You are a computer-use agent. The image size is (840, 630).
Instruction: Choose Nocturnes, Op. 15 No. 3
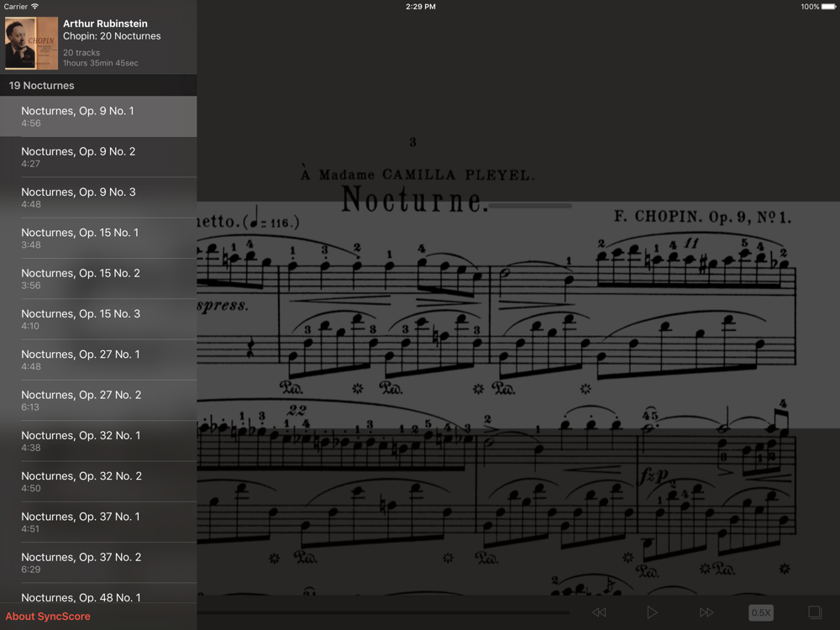pyautogui.click(x=98, y=319)
